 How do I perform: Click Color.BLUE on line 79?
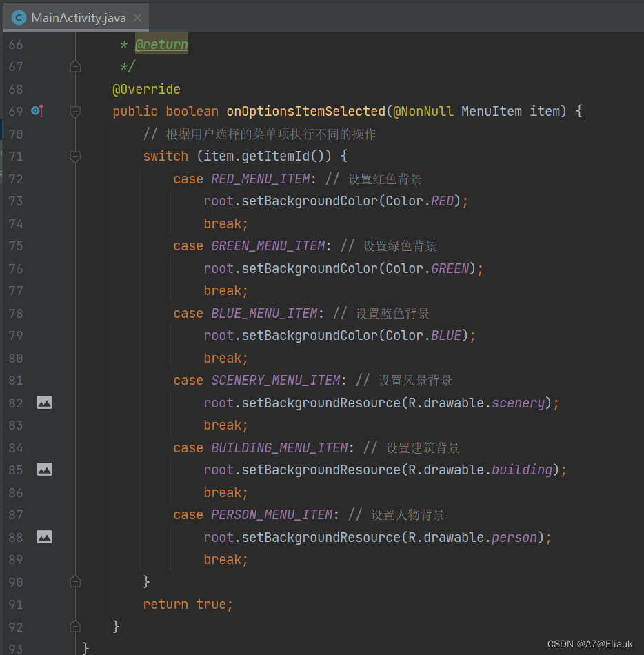(x=423, y=336)
